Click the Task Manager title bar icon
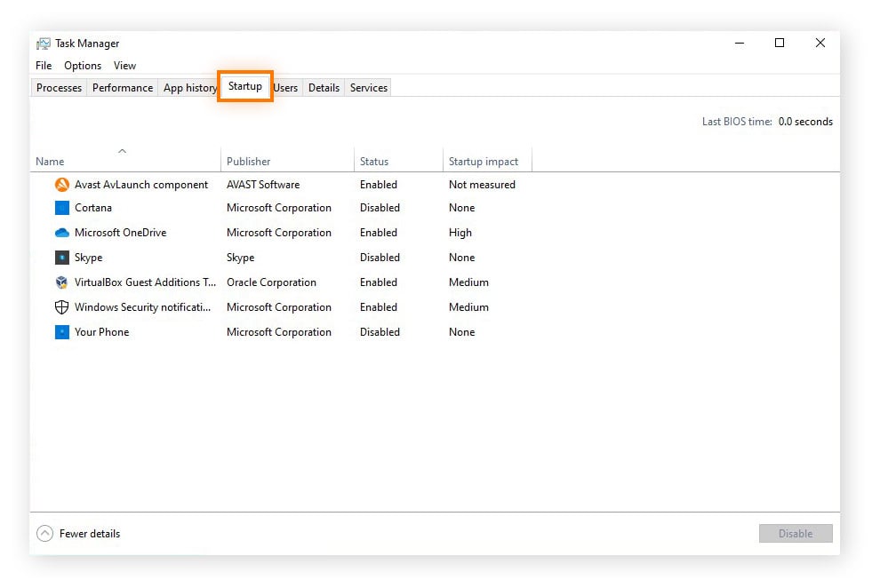The image size is (872, 588). [x=43, y=44]
